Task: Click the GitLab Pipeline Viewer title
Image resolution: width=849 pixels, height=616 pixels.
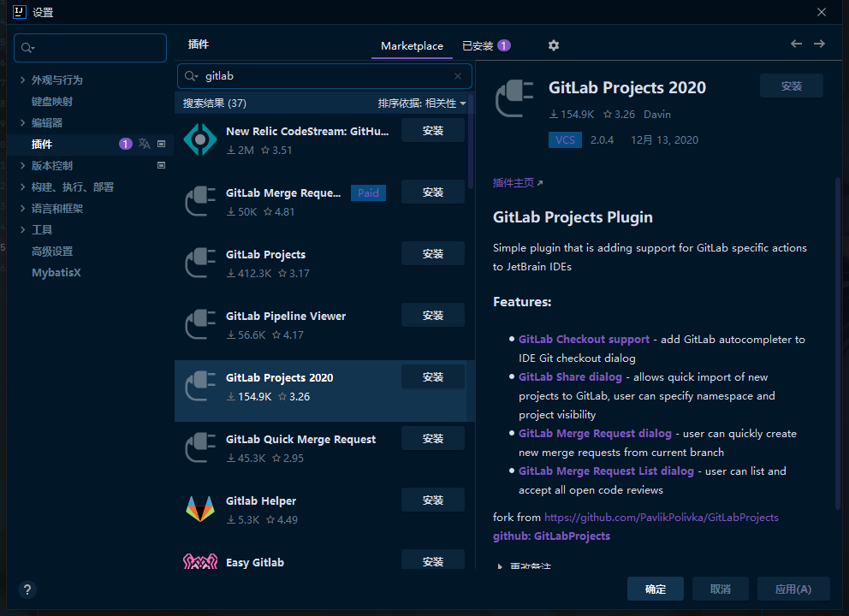Action: pos(285,316)
